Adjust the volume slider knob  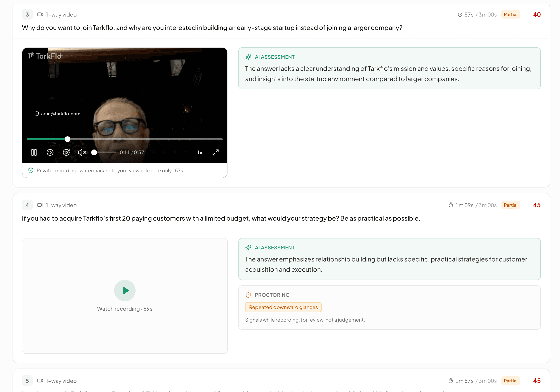point(94,152)
